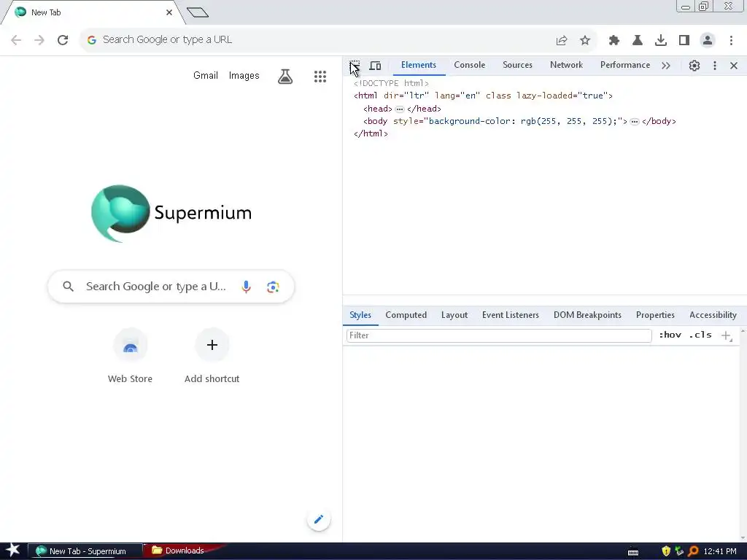Toggle the .cls element classes button
Viewport: 747px width, 560px height.
tap(700, 335)
